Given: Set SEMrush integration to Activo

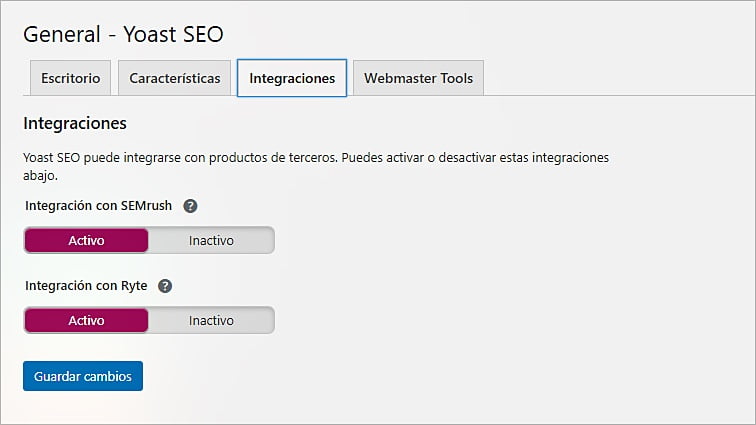Looking at the screenshot, I should click(86, 240).
